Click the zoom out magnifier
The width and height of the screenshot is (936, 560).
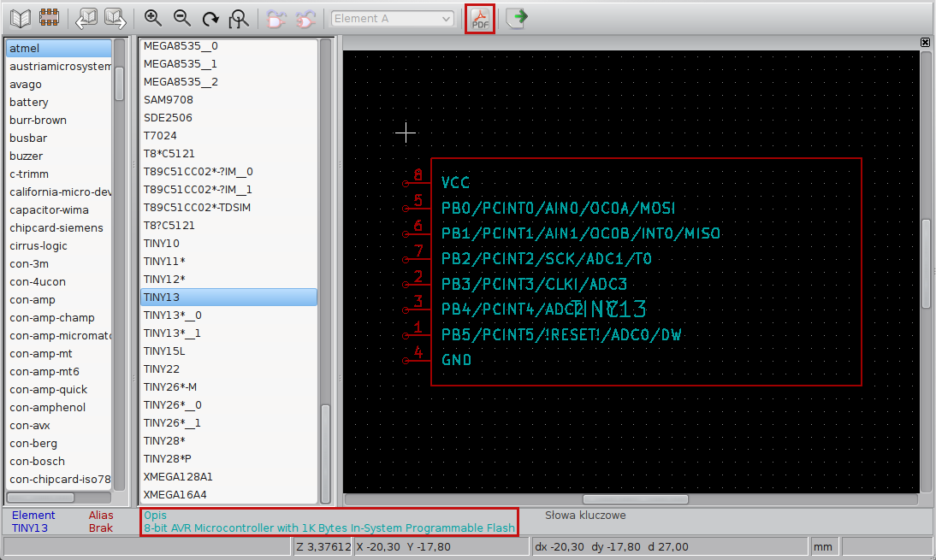pyautogui.click(x=182, y=19)
